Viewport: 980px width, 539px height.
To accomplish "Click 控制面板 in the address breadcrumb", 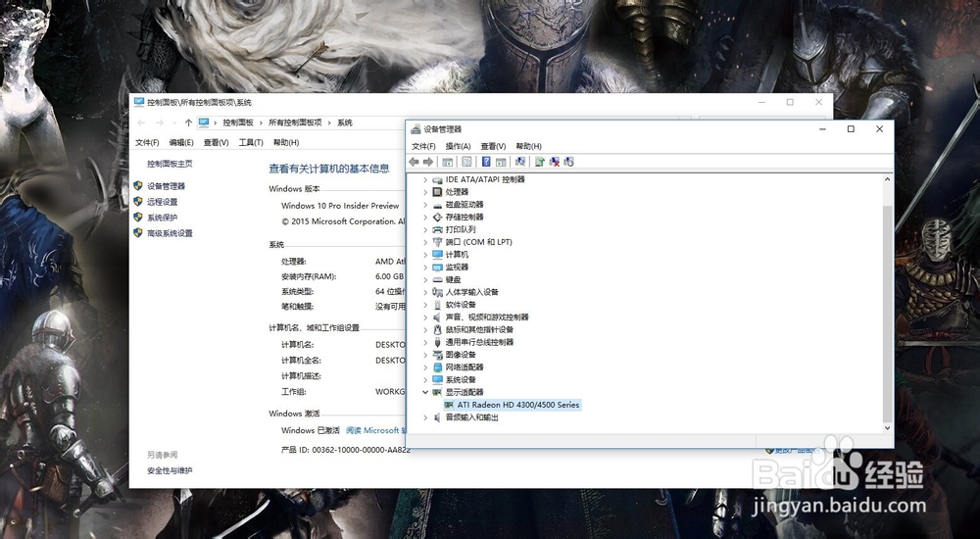I will point(238,123).
